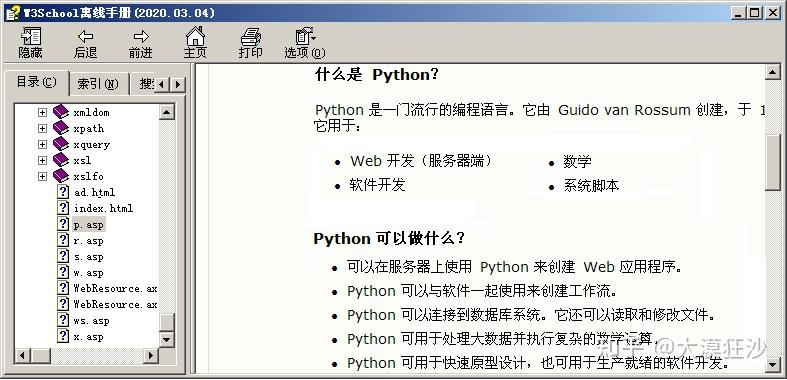Click the heading 什么是 Python?
This screenshot has height=380, width=787.
click(x=376, y=75)
